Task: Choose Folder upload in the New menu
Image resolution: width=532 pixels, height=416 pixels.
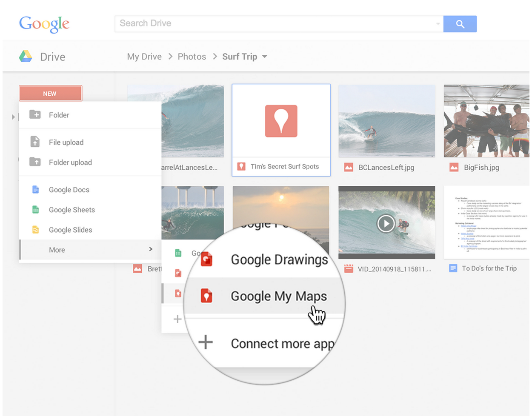Action: point(90,162)
